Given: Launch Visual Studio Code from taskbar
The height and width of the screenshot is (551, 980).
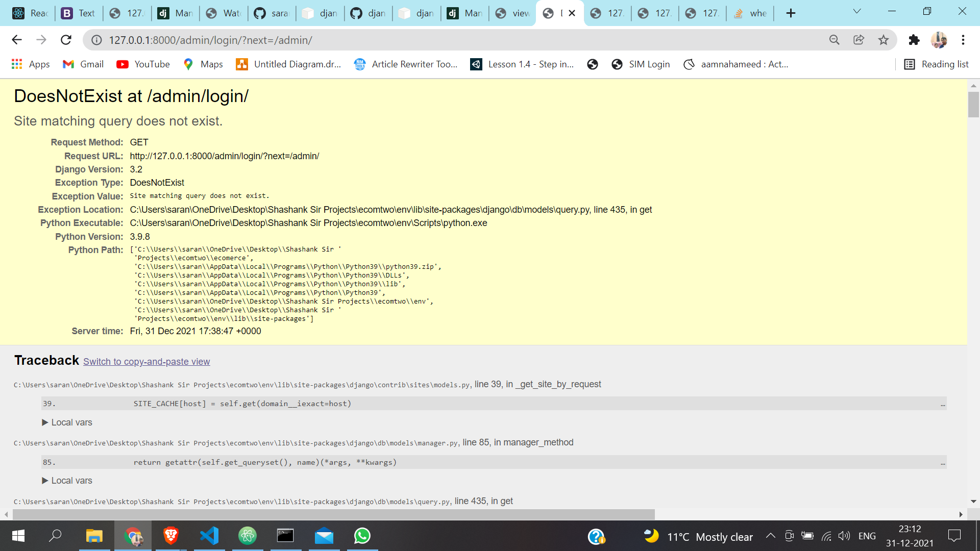Looking at the screenshot, I should [209, 536].
